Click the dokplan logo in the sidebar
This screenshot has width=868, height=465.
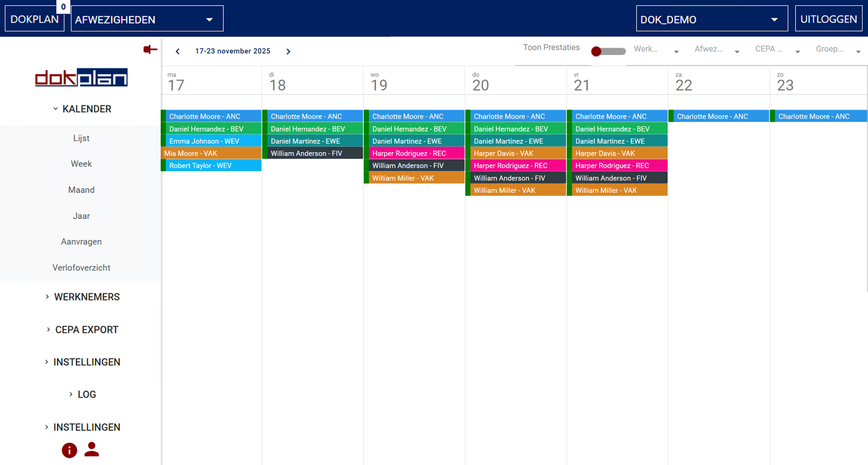point(81,77)
